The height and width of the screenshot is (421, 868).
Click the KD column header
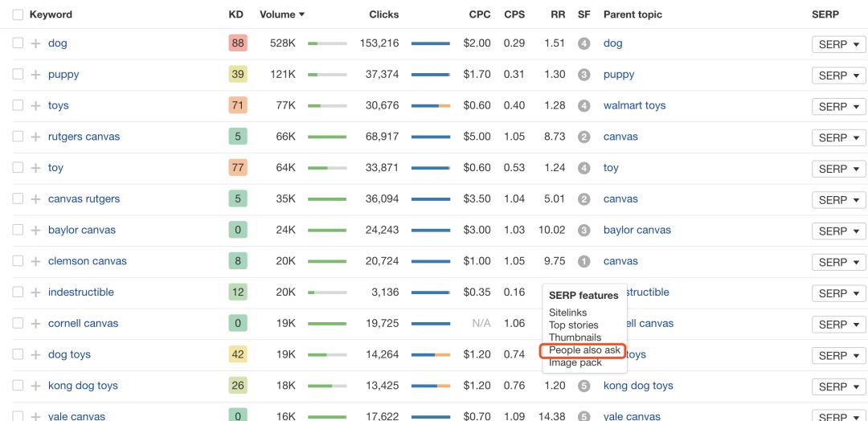235,14
